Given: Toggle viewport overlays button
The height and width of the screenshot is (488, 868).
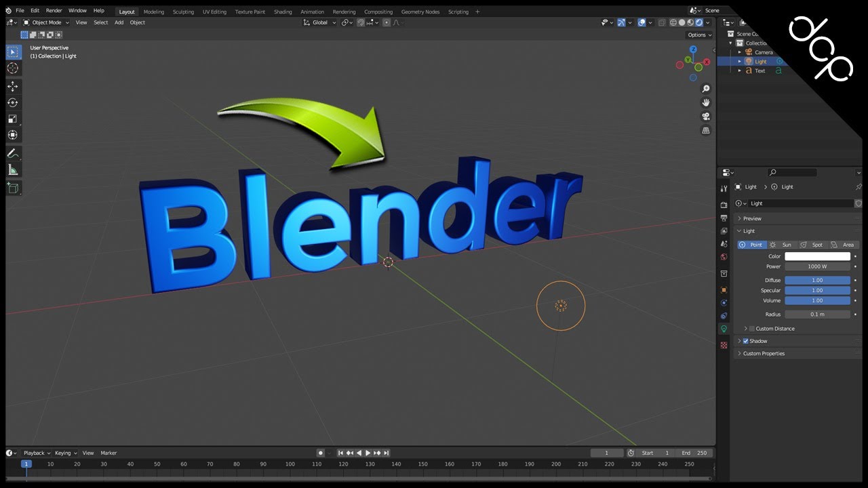Looking at the screenshot, I should 642,22.
